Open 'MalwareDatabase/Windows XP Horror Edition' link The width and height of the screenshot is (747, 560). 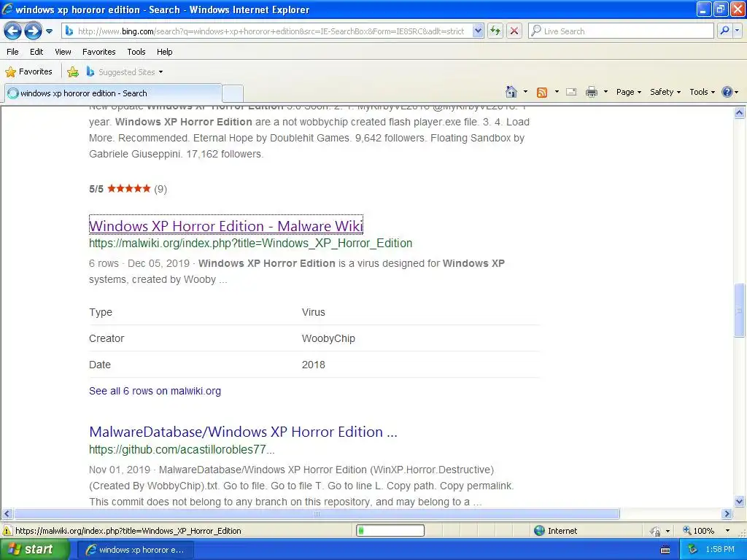(243, 432)
